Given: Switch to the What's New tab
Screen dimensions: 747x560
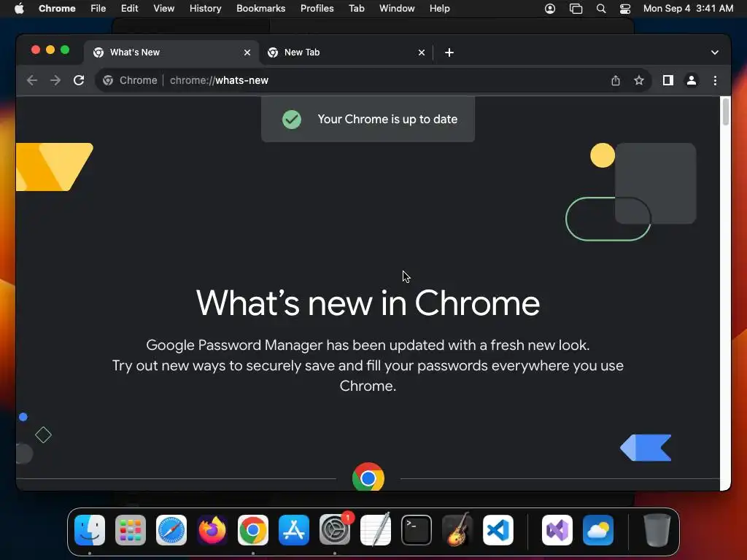Looking at the screenshot, I should pyautogui.click(x=171, y=52).
